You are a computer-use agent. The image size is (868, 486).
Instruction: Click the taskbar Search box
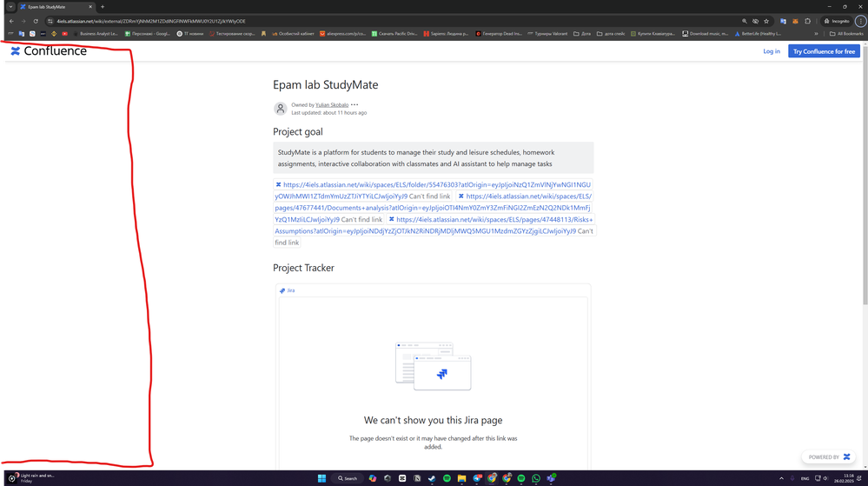click(x=348, y=478)
